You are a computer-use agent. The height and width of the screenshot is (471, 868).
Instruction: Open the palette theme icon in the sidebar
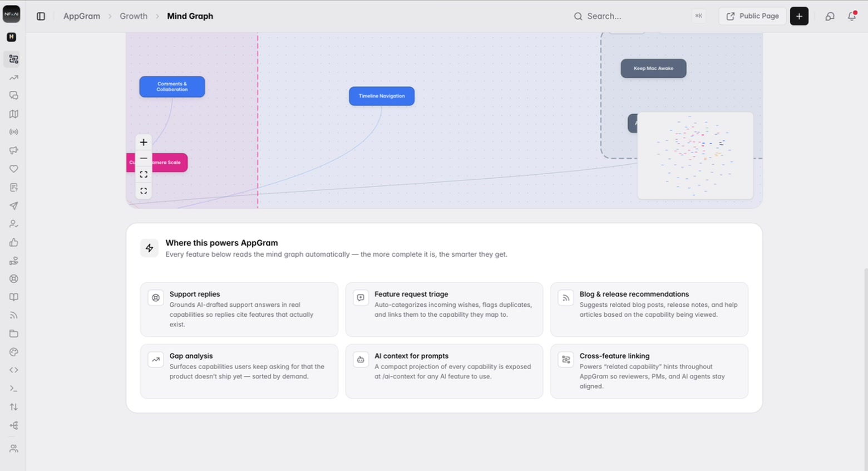pos(13,352)
